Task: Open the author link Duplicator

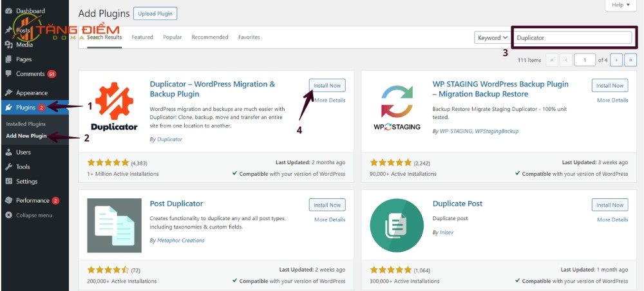Action: click(169, 140)
